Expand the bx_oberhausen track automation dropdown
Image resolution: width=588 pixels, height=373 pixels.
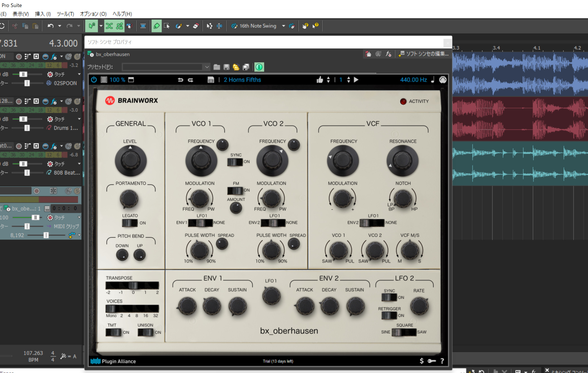click(79, 217)
